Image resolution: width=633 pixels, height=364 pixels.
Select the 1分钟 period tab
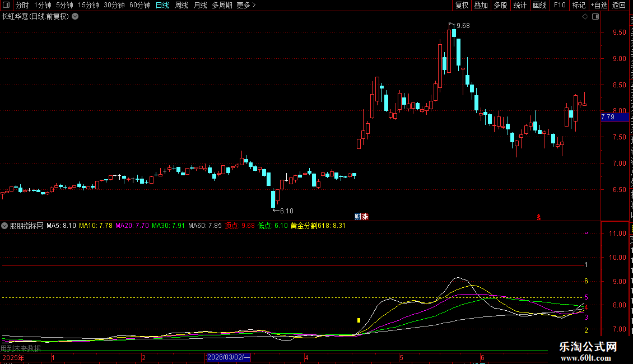tap(43, 5)
